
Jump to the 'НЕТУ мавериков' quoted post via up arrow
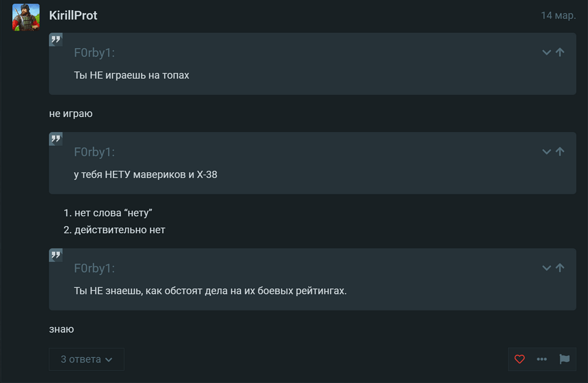coord(560,152)
